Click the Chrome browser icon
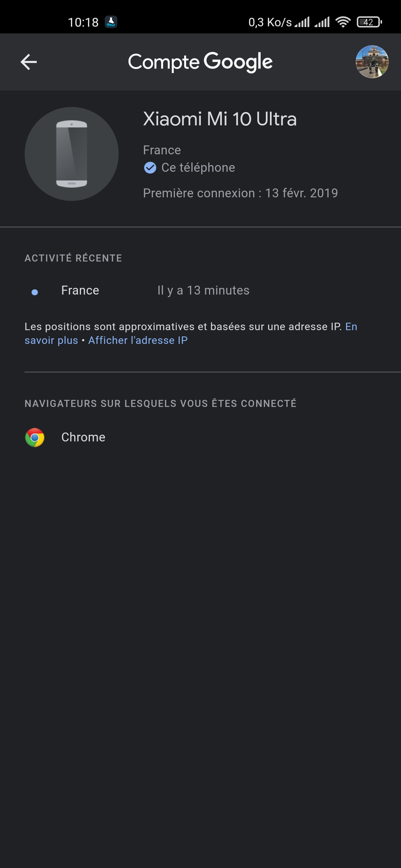Screen dimensions: 401x868 [x=35, y=437]
